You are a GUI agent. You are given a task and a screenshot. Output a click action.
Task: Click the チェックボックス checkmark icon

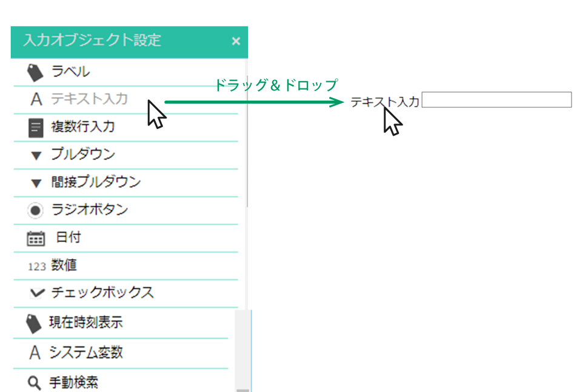37,293
